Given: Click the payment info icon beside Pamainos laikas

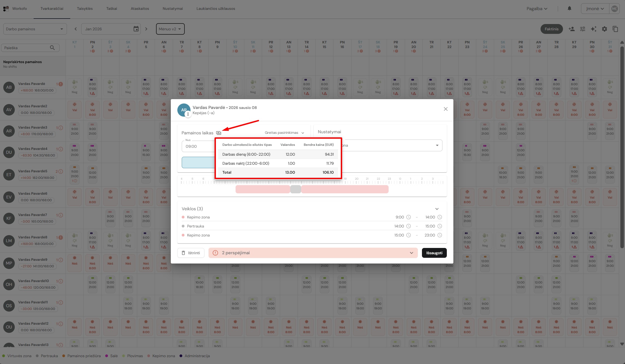Looking at the screenshot, I should 218,133.
